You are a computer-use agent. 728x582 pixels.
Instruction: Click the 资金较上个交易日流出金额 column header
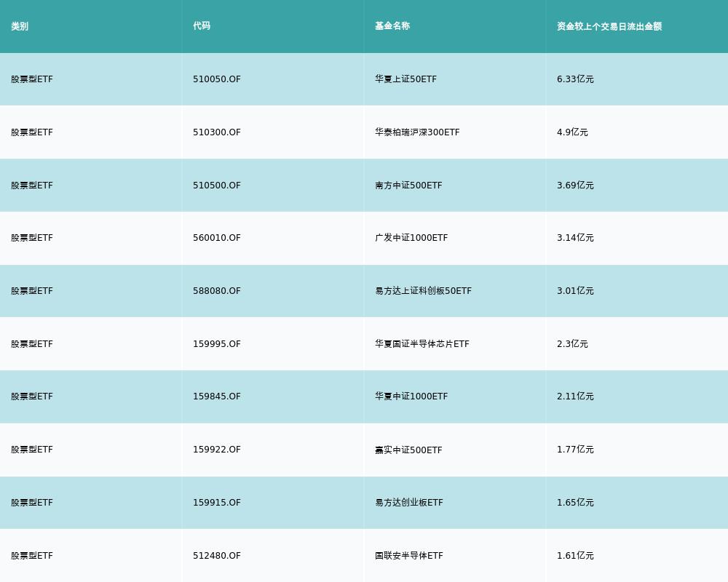click(609, 26)
